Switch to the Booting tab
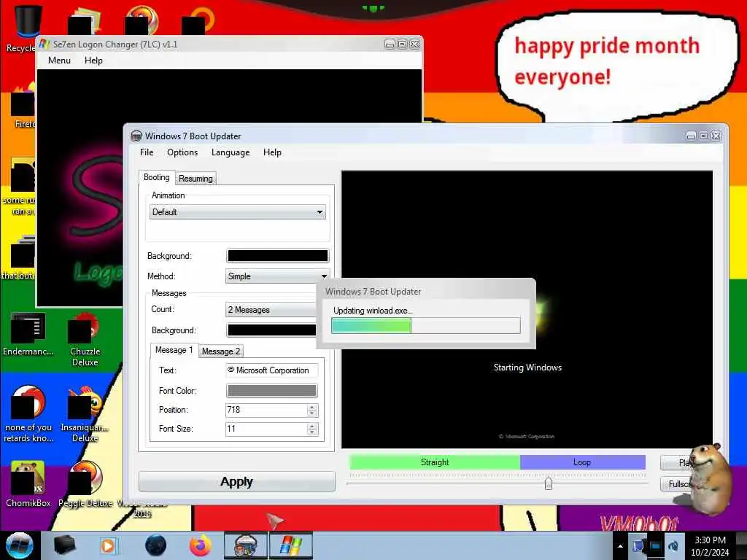The height and width of the screenshot is (560, 747). pos(156,177)
